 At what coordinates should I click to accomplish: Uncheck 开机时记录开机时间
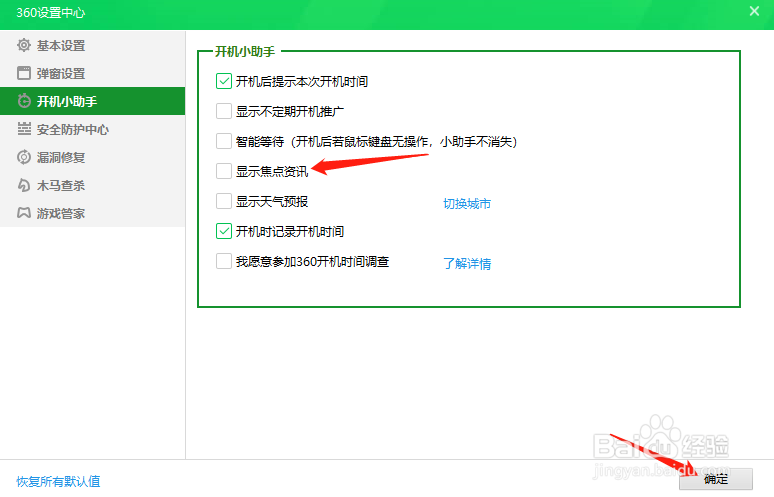point(224,231)
